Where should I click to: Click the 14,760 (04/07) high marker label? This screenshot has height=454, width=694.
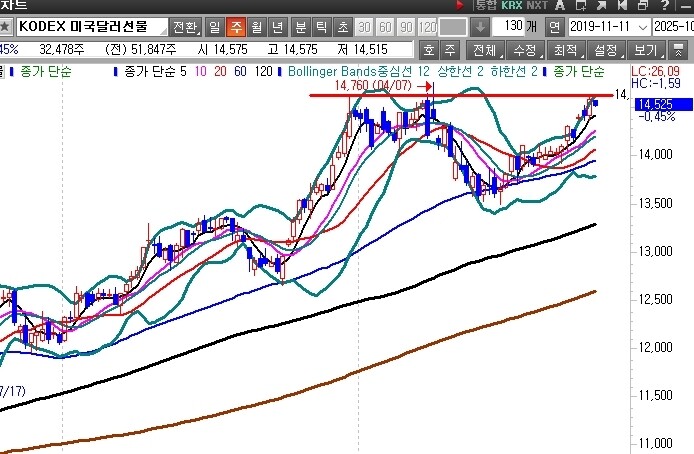(x=373, y=85)
